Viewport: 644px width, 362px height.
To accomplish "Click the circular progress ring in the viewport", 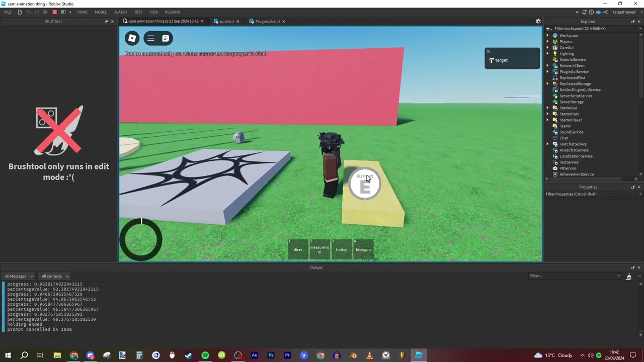I will 141,240.
